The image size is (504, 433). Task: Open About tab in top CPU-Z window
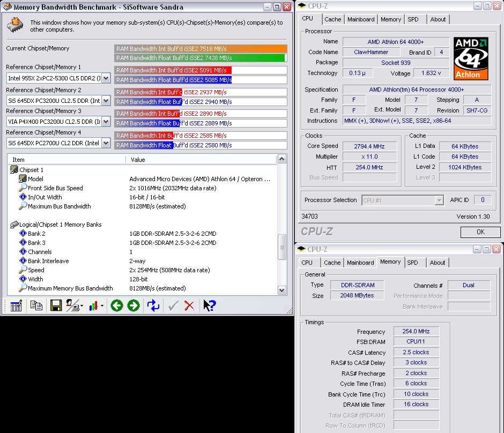pyautogui.click(x=438, y=19)
